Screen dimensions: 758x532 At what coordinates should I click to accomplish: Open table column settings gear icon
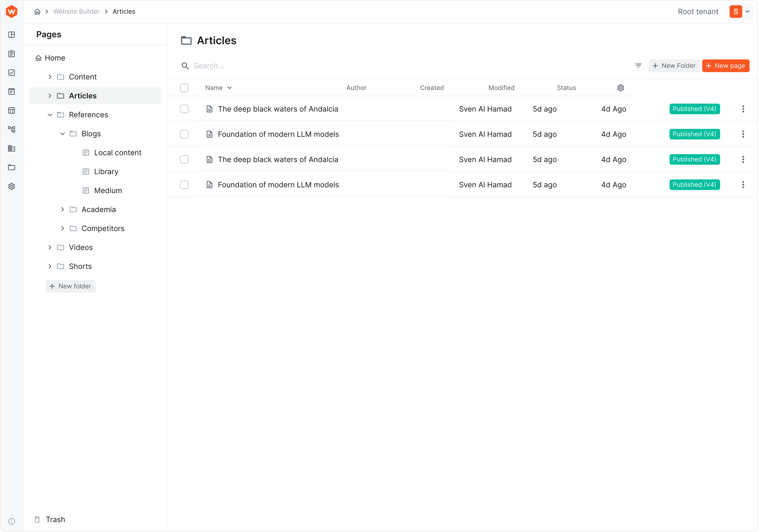(620, 88)
